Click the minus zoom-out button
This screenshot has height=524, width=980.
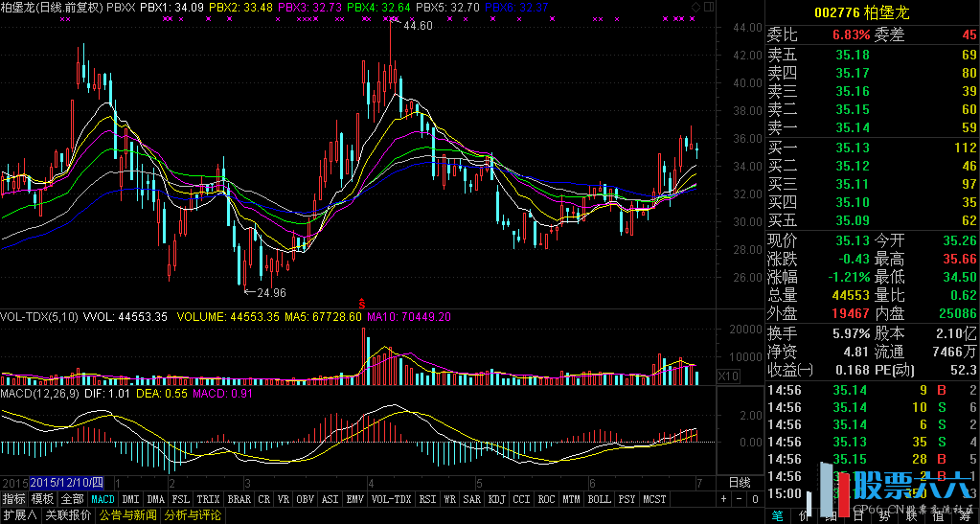(738, 499)
